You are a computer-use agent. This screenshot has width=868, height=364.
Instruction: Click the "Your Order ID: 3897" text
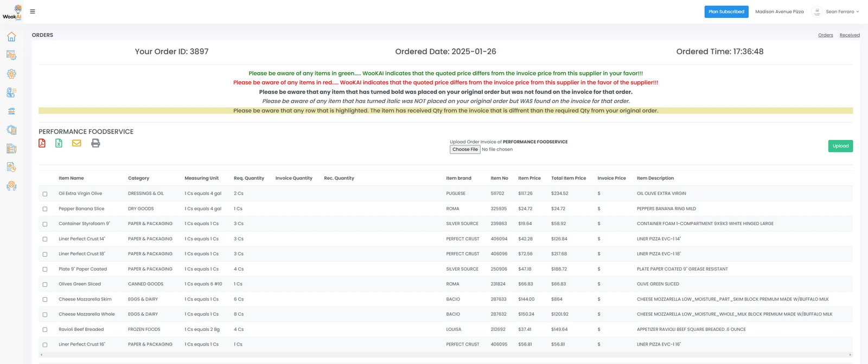click(x=171, y=52)
